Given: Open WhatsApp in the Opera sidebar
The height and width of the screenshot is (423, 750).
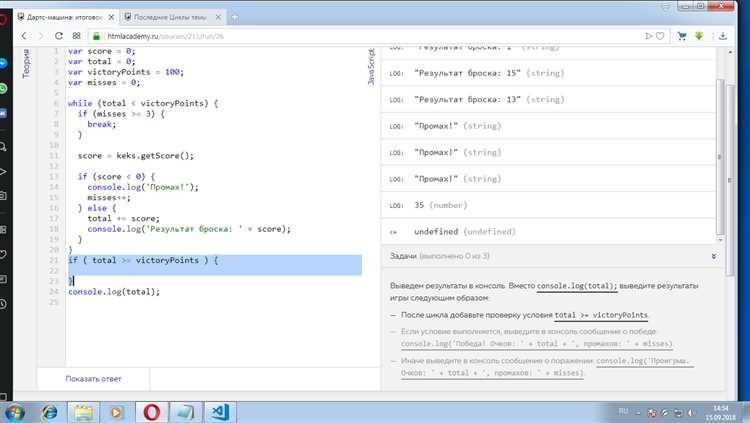Looking at the screenshot, I should point(3,89).
